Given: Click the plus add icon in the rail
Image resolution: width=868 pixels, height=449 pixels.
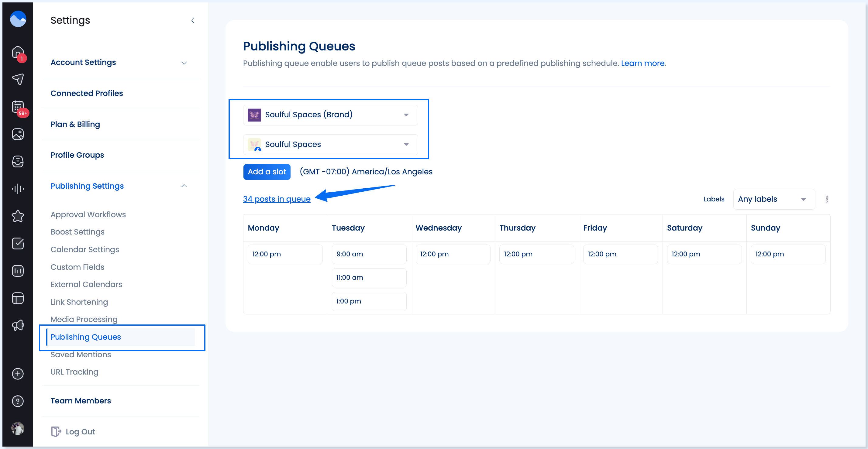Looking at the screenshot, I should coord(18,374).
